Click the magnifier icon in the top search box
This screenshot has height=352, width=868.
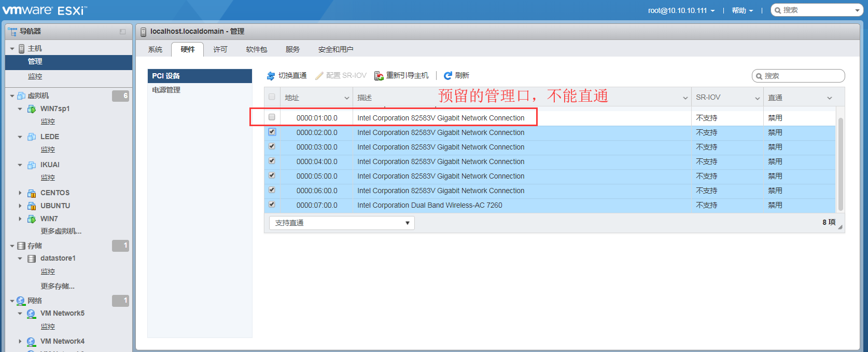(778, 10)
